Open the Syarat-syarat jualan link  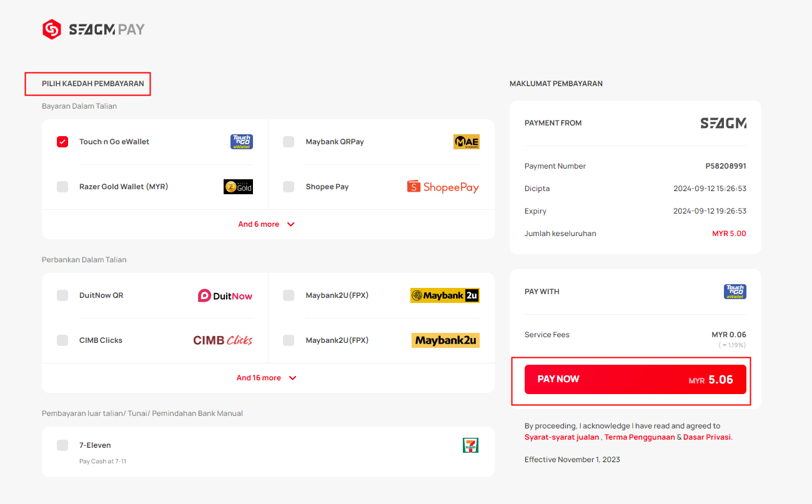[562, 437]
